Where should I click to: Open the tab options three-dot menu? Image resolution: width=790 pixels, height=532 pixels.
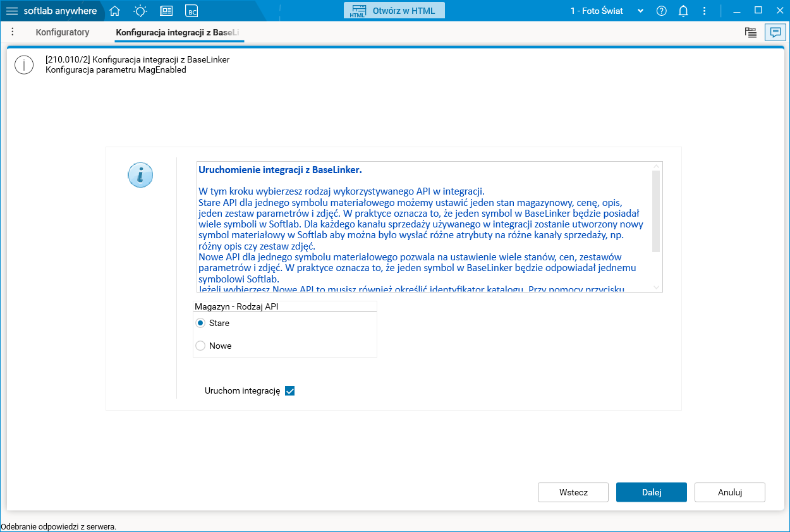(x=13, y=32)
